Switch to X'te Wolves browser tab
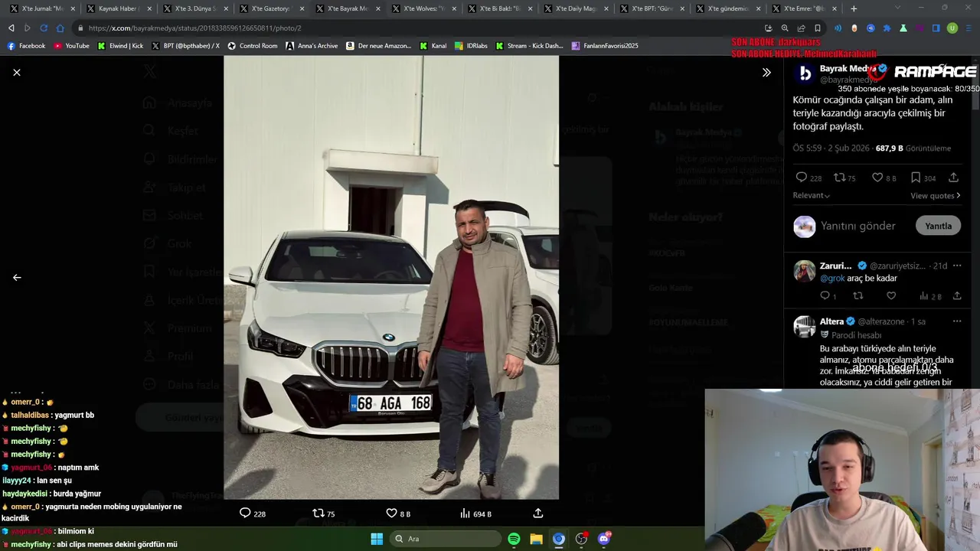The image size is (980, 551). (x=423, y=8)
